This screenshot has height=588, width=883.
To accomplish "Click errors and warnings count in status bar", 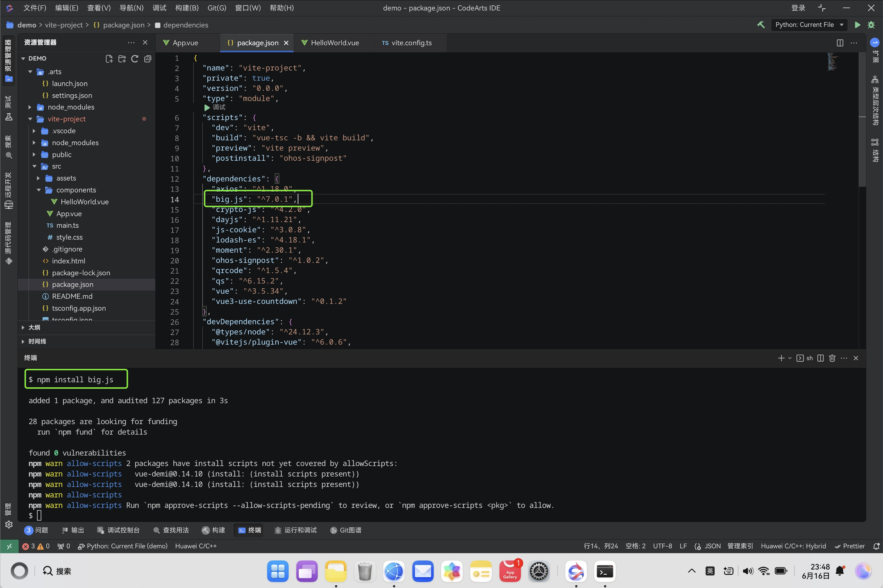I will pyautogui.click(x=36, y=546).
